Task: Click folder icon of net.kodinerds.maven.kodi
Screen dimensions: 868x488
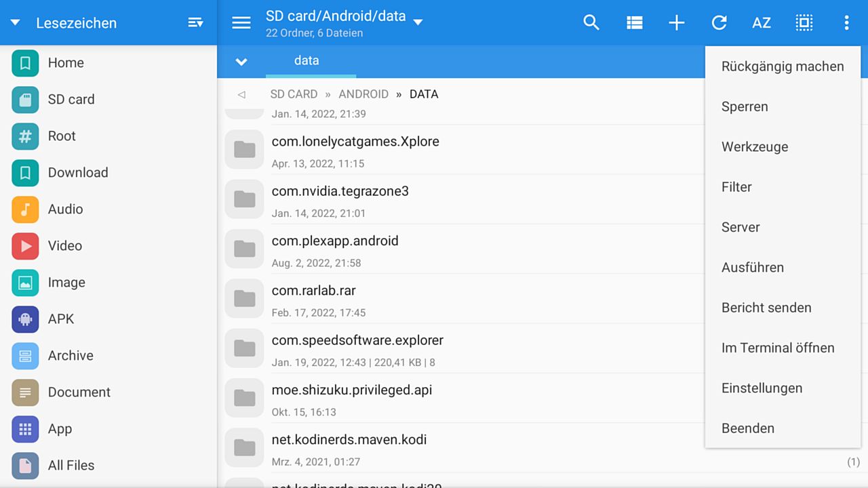Action: 244,447
